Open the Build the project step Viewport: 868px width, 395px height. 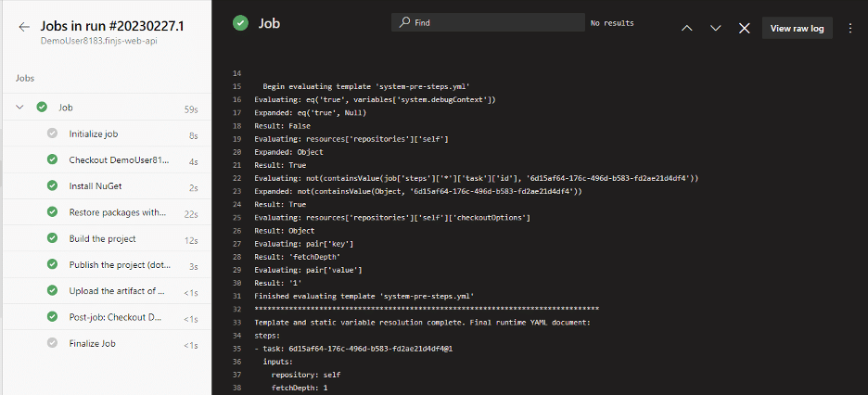(102, 238)
